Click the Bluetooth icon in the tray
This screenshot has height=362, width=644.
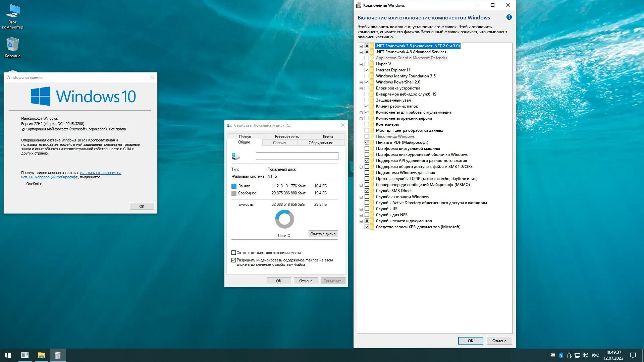click(x=561, y=355)
